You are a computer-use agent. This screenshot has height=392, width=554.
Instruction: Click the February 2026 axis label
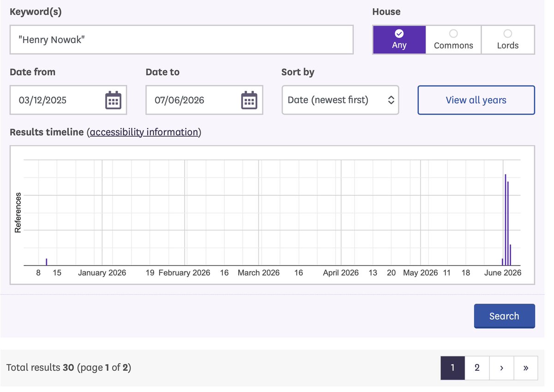coord(184,273)
